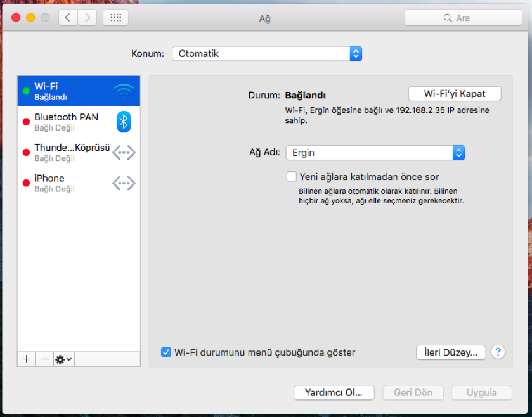Open İleri Düzey advanced settings
The height and width of the screenshot is (417, 532).
coord(451,352)
